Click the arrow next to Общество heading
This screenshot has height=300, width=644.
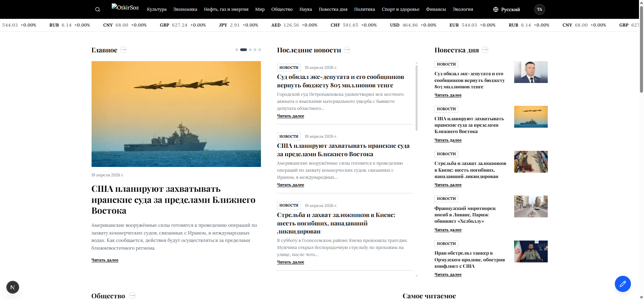tap(132, 296)
